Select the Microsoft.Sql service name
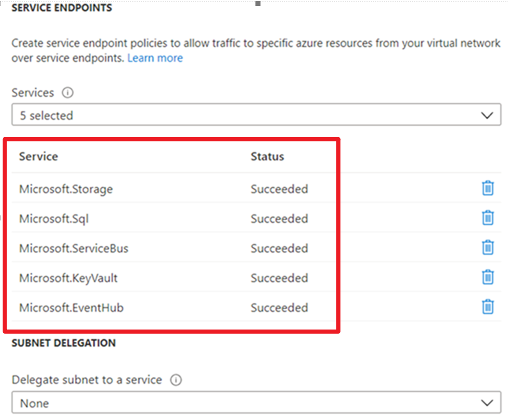The width and height of the screenshot is (508, 420). (54, 219)
